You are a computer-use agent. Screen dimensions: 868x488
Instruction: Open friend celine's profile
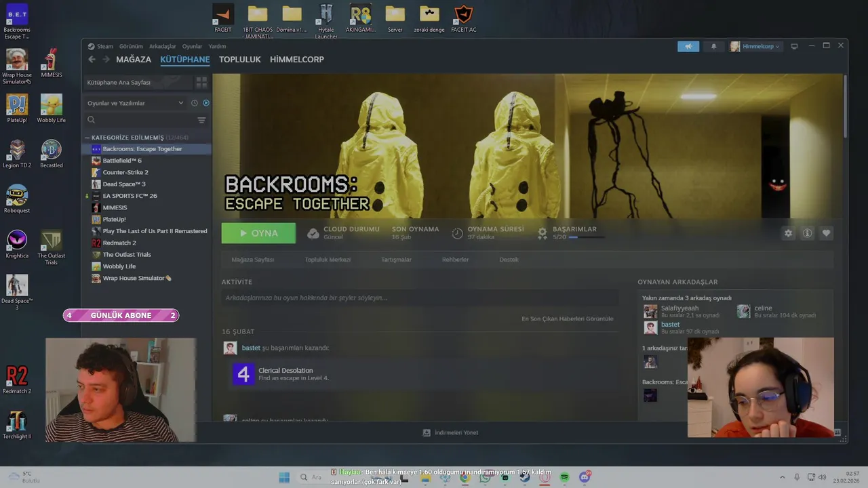(x=763, y=308)
